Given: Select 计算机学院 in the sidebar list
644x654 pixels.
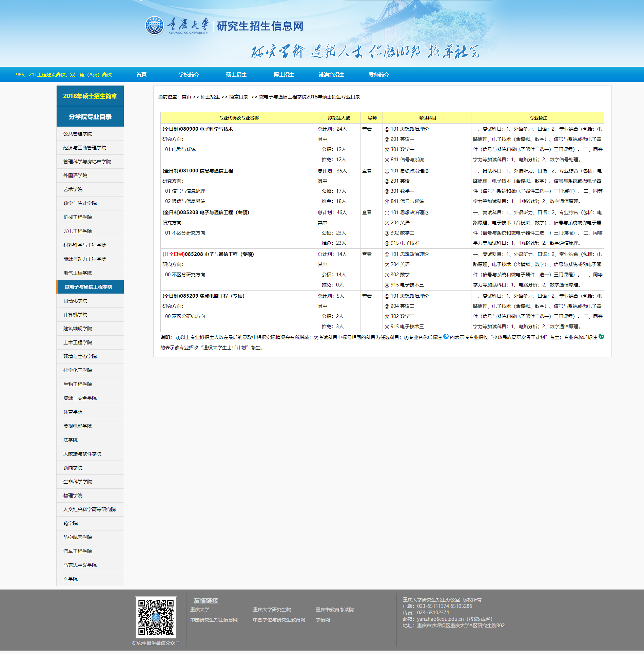Looking at the screenshot, I should [x=75, y=315].
